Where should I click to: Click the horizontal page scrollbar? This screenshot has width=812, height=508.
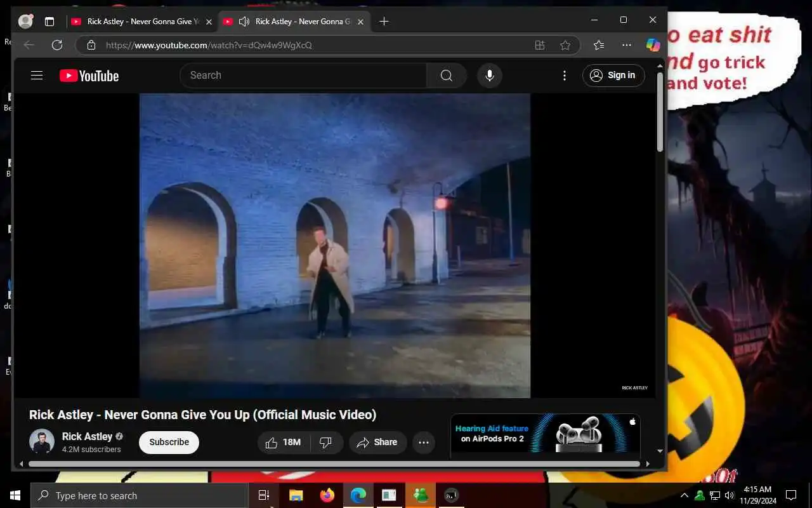334,464
